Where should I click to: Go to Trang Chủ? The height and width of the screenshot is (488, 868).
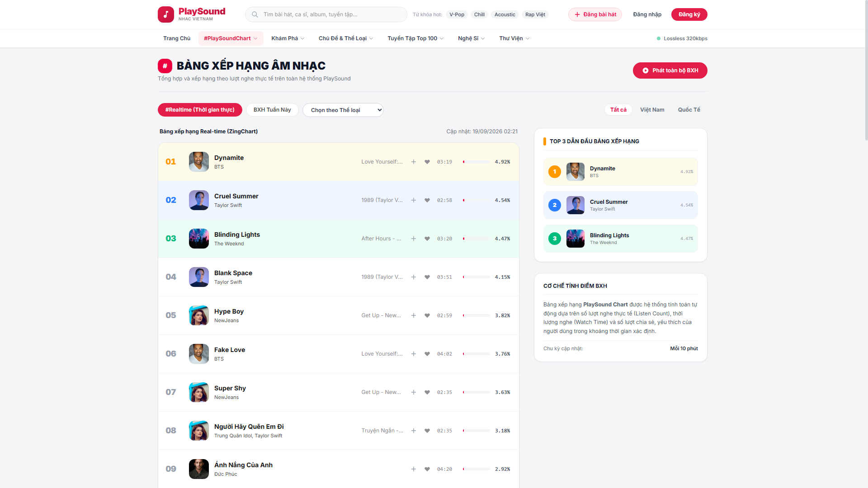click(x=177, y=38)
